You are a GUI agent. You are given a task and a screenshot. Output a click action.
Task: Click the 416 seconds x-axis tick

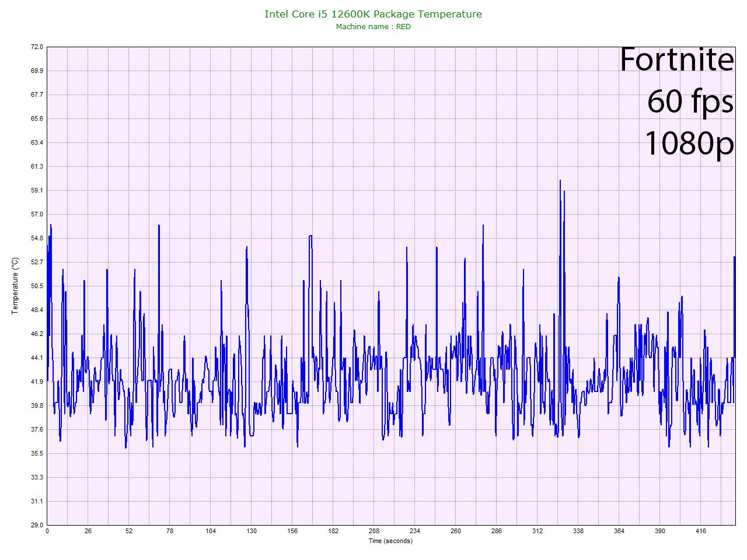pos(701,531)
